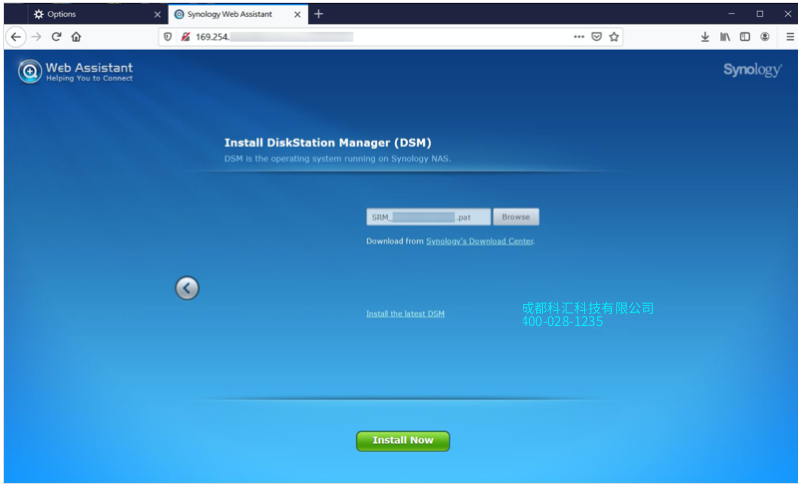Go to the browser home page
Screen dimensions: 798x485
[76, 37]
